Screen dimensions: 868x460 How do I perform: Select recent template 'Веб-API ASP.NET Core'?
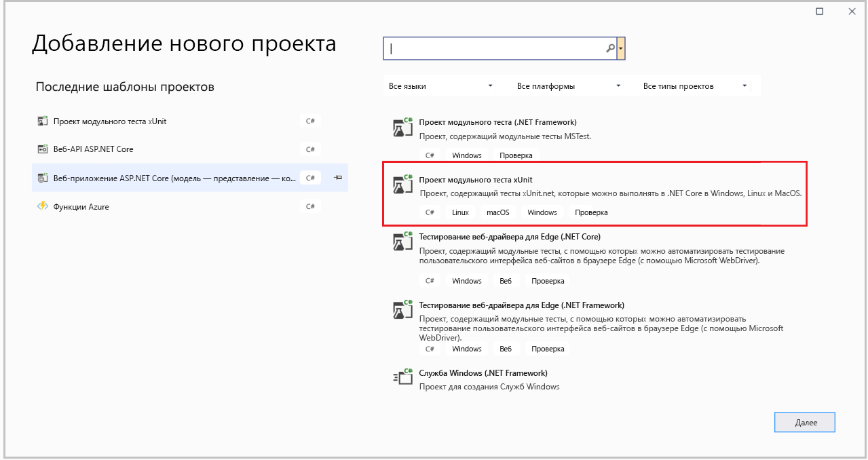click(190, 149)
